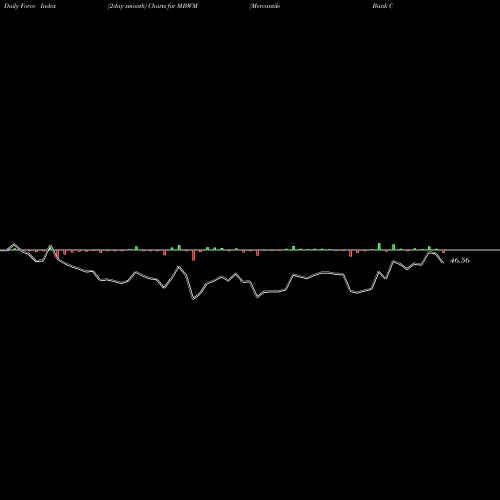Click the 'Bank C' header text

coord(383,6)
